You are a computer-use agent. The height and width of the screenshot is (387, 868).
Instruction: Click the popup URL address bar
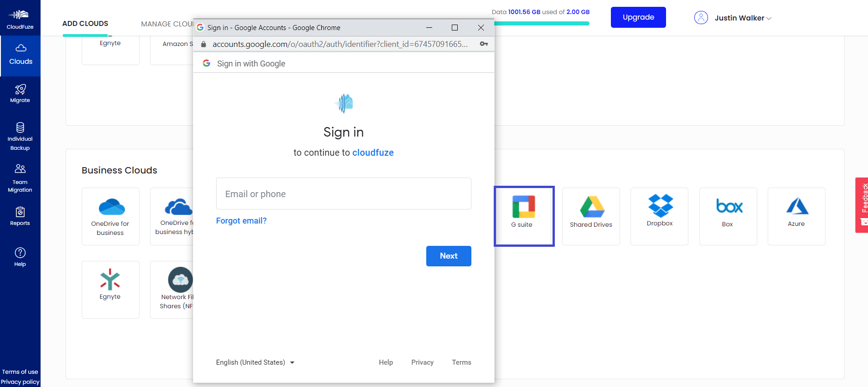point(340,44)
